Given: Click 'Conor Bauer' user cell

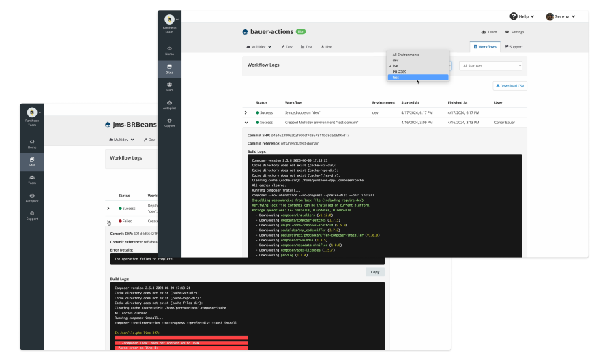Looking at the screenshot, I should [505, 123].
